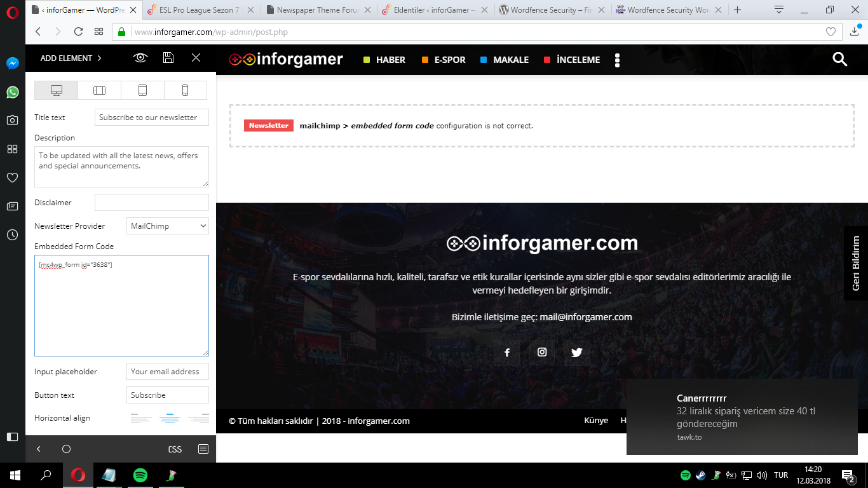Click the inforgamer header logo
Image resolution: width=868 pixels, height=488 pixels.
286,60
